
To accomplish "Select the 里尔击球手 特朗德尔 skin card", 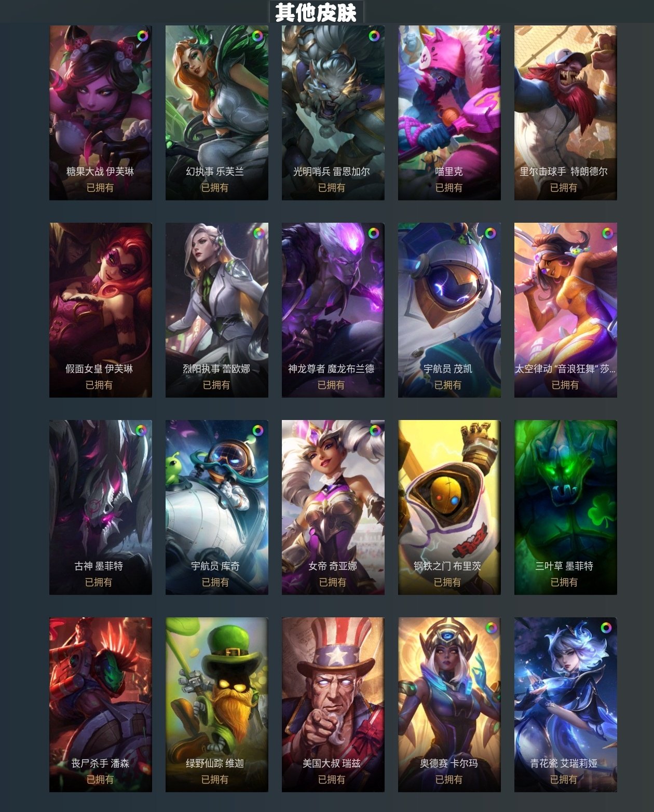I will [566, 113].
